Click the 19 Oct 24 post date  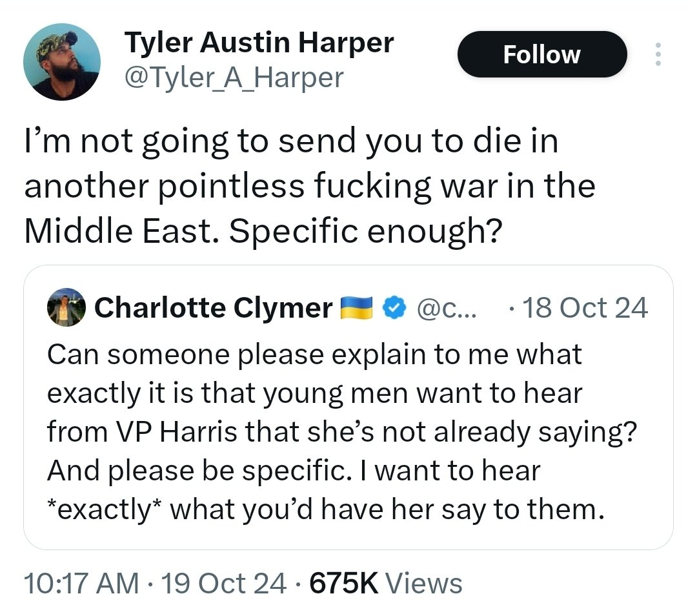(223, 583)
